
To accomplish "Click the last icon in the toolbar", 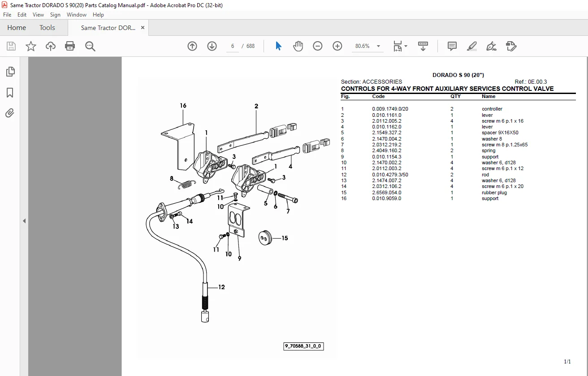I will point(511,46).
